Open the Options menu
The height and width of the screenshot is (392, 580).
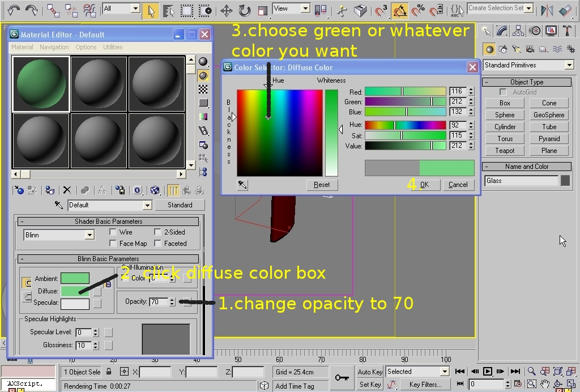point(86,47)
